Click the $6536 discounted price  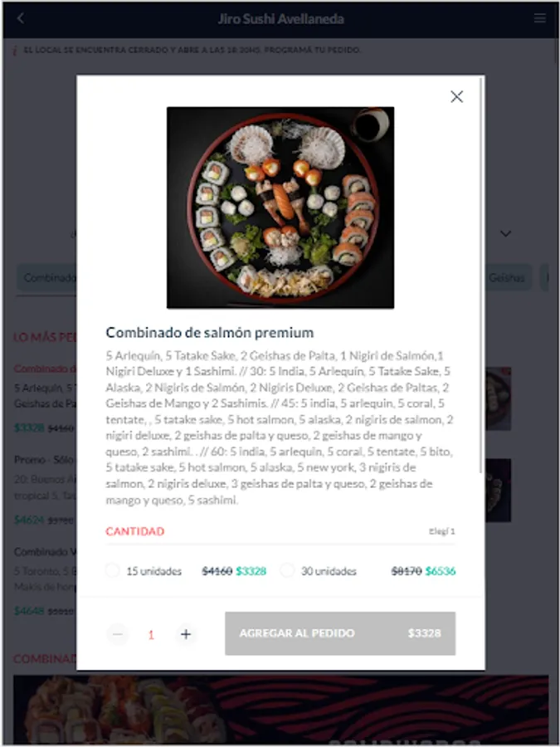441,571
